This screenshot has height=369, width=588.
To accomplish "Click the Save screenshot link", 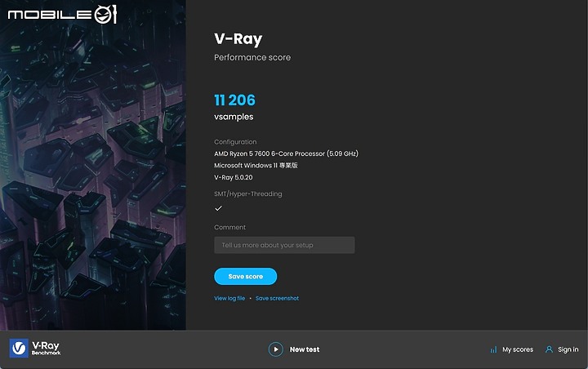I will pyautogui.click(x=277, y=299).
